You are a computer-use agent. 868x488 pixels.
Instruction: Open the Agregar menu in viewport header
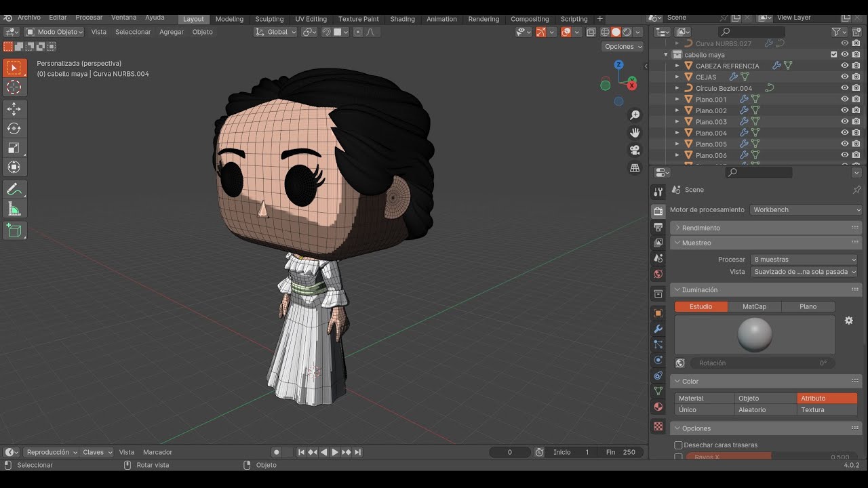172,32
